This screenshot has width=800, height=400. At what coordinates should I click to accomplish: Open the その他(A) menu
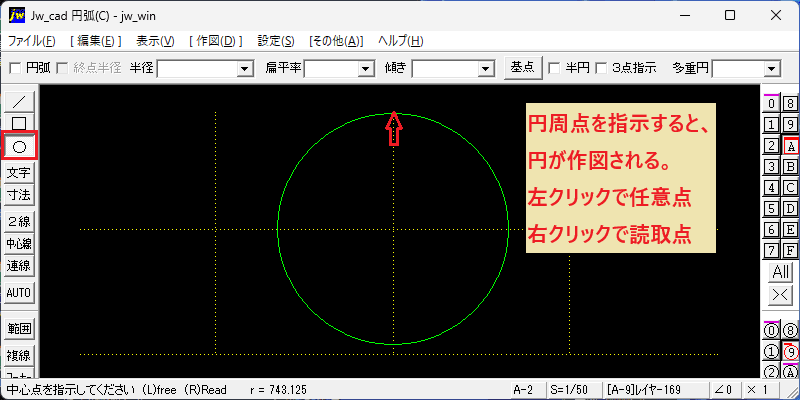[x=336, y=41]
